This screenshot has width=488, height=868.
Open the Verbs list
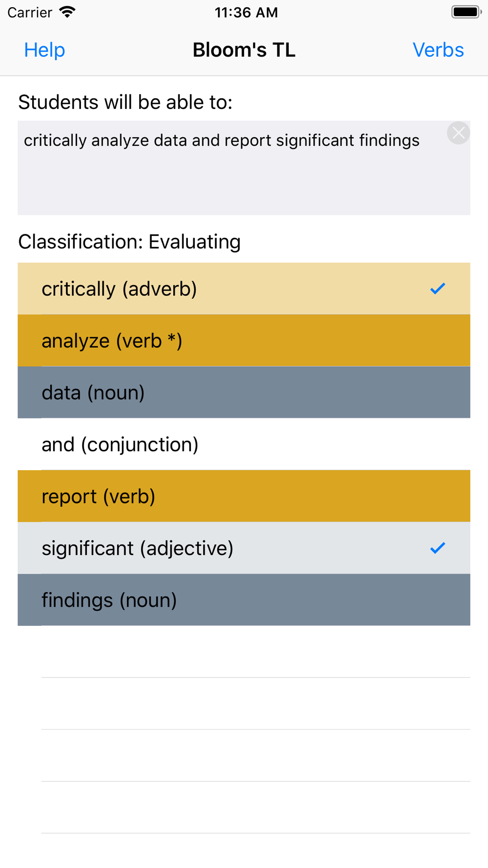click(438, 50)
